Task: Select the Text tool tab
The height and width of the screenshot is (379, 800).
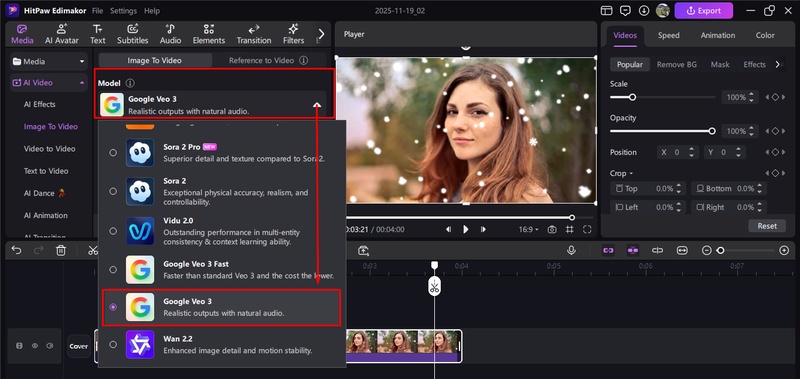Action: [97, 34]
